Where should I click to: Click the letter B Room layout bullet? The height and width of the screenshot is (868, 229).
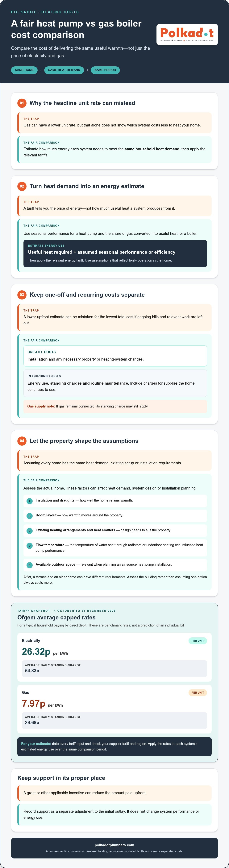(29, 516)
